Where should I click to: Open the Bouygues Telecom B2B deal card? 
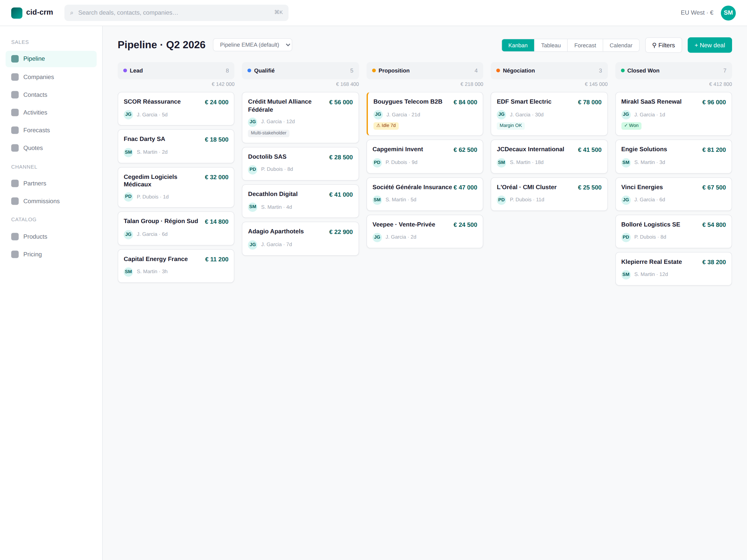[x=425, y=114]
